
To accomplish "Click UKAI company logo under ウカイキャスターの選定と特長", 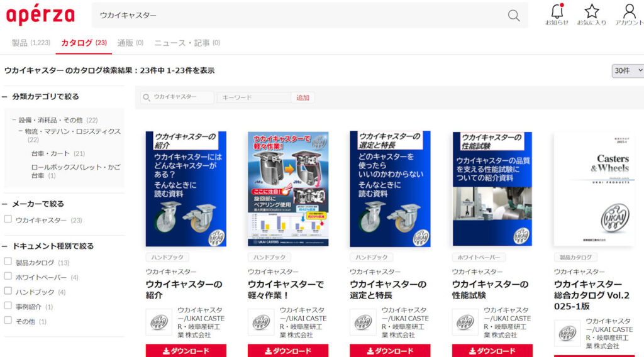I will click(363, 322).
